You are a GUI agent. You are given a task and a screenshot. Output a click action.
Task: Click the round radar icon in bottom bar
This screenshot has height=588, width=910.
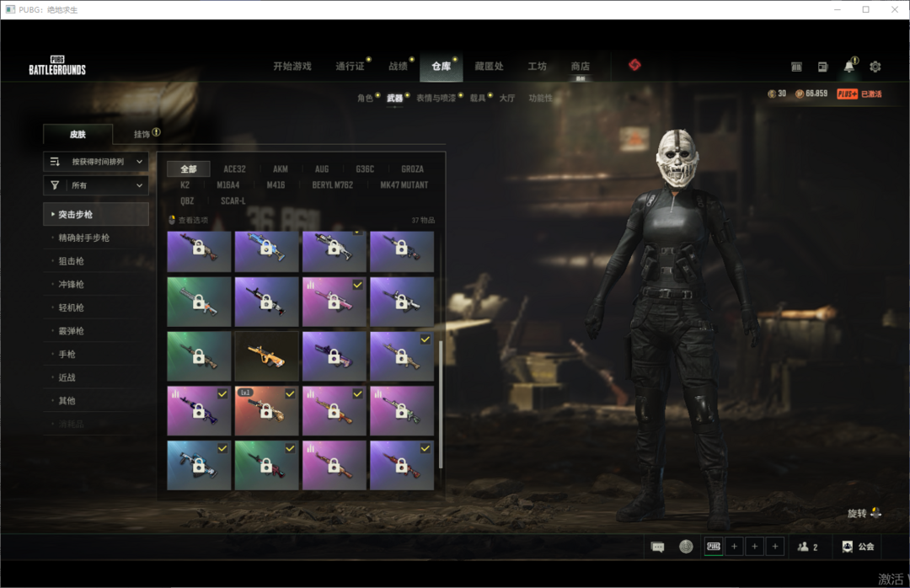coord(686,547)
